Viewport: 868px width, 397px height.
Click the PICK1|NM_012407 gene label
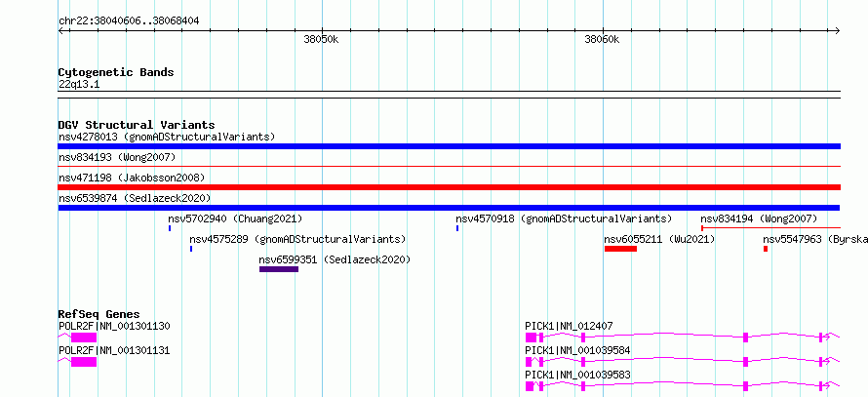pos(569,326)
